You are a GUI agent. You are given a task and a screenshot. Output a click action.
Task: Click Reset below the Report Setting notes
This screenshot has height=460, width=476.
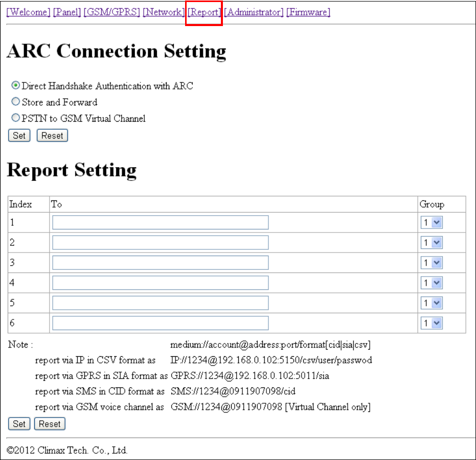(x=50, y=424)
